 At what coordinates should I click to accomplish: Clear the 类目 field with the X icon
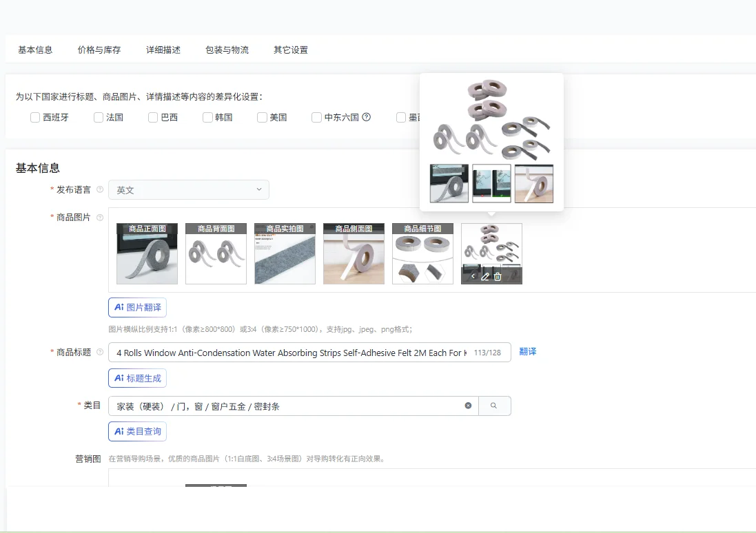point(468,406)
